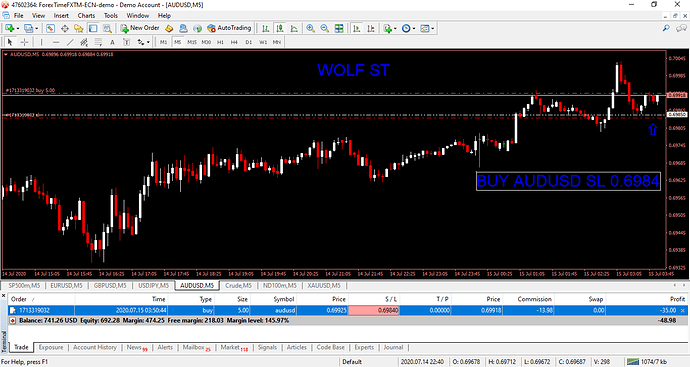Toggle chart shift
Screen dimensions: 690x367
[x=371, y=29]
